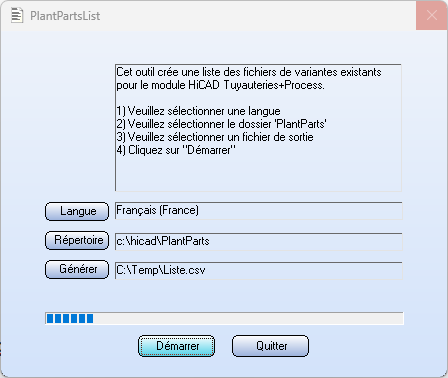Click instruction step 4 mentioning "Démarrer"
Viewport: 448px width, 378px height.
coord(176,150)
